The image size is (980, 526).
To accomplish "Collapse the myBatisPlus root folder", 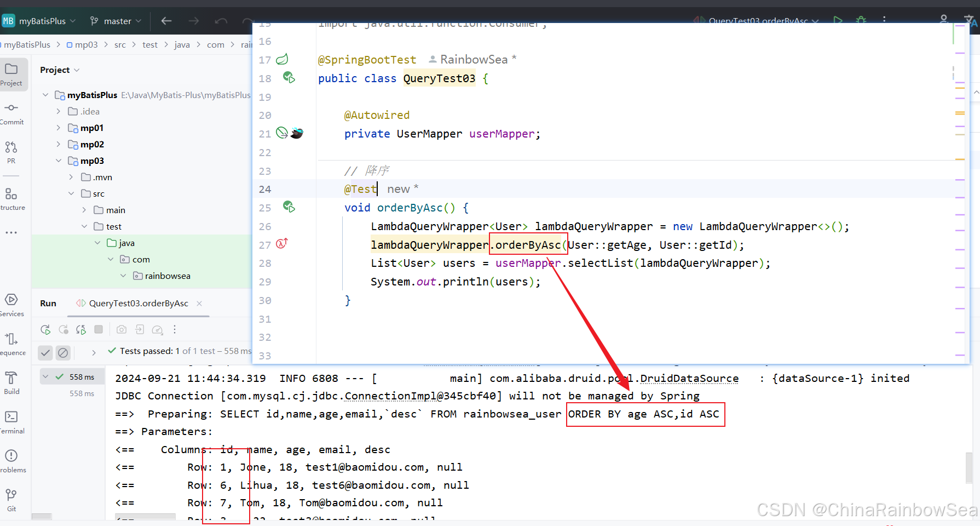I will pos(45,95).
